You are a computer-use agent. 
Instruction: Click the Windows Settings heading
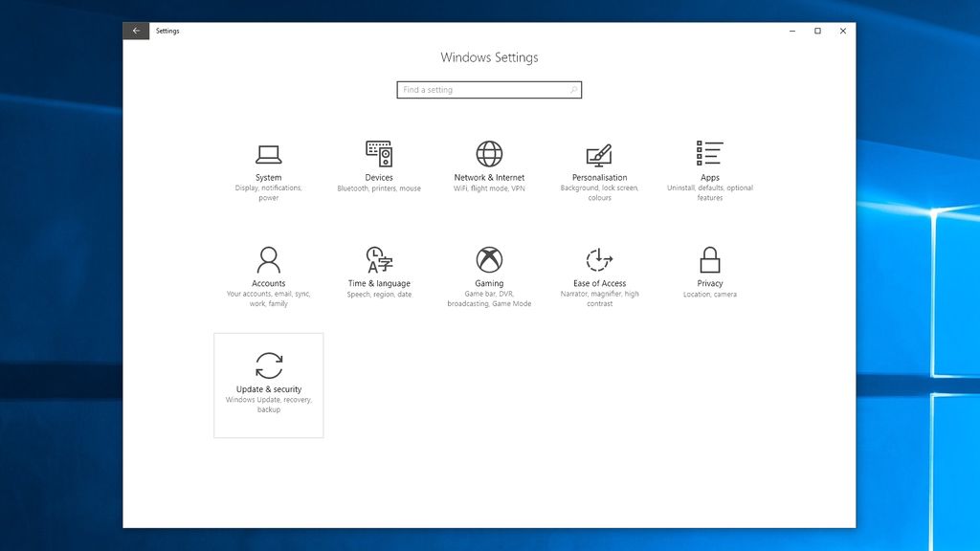pos(489,57)
